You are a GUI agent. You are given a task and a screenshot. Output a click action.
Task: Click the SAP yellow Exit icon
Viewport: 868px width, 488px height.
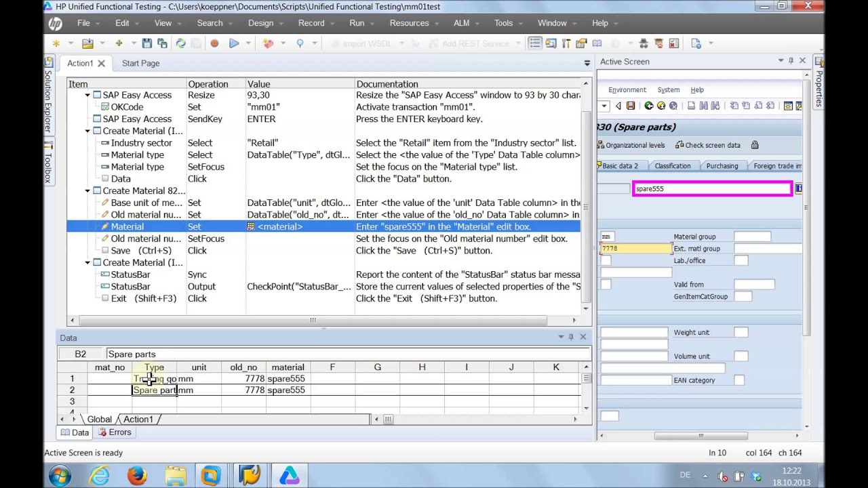tap(661, 106)
